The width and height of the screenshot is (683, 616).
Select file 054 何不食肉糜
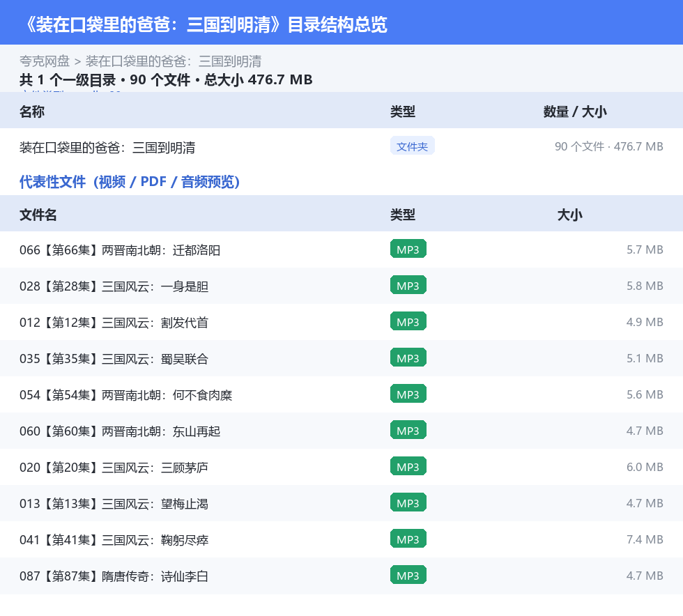point(341,394)
